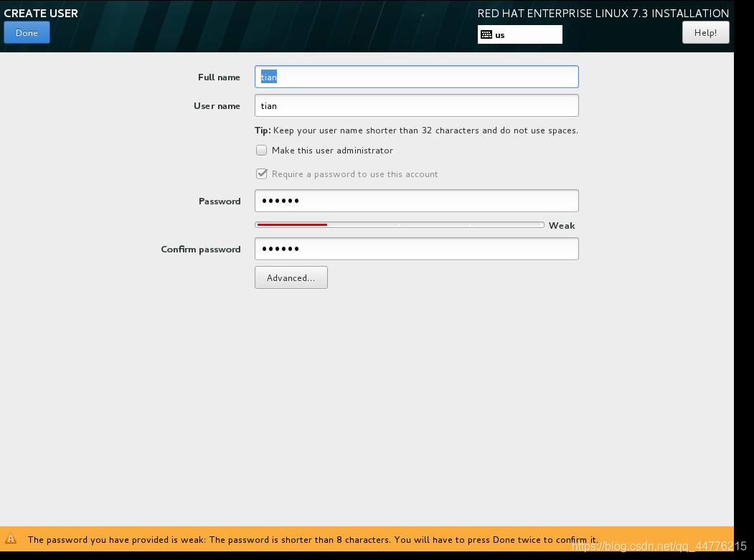Click the Weak strength label
The image size is (754, 560).
coord(562,225)
